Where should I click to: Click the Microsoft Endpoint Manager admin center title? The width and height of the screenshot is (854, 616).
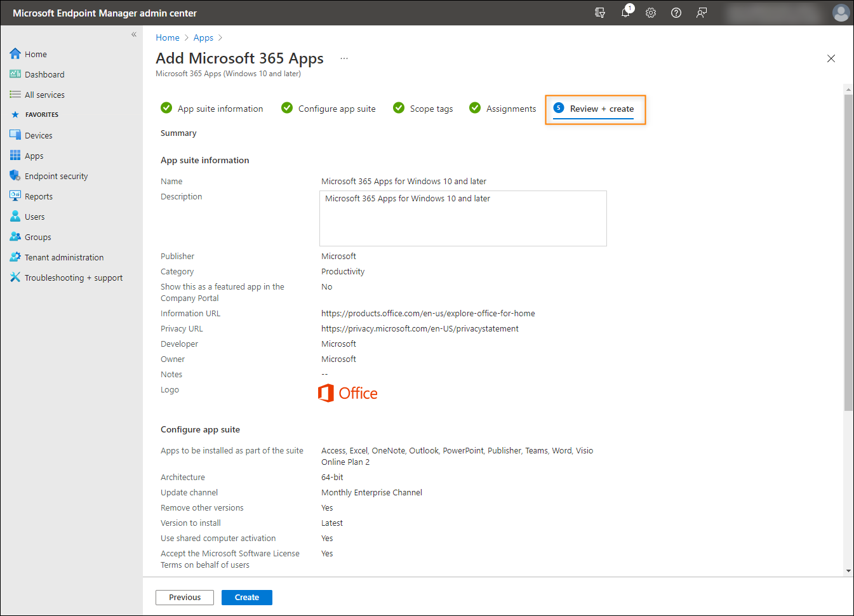click(105, 13)
